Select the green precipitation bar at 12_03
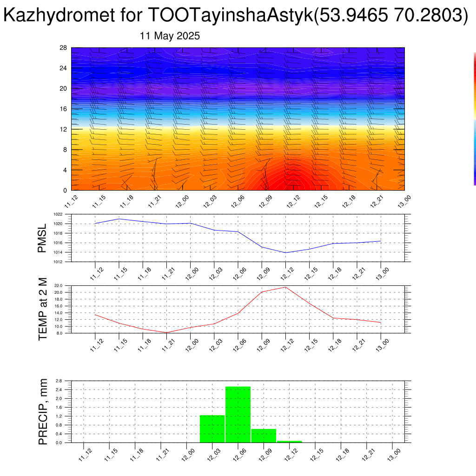Viewport: 476px width, 476px height. (x=212, y=429)
